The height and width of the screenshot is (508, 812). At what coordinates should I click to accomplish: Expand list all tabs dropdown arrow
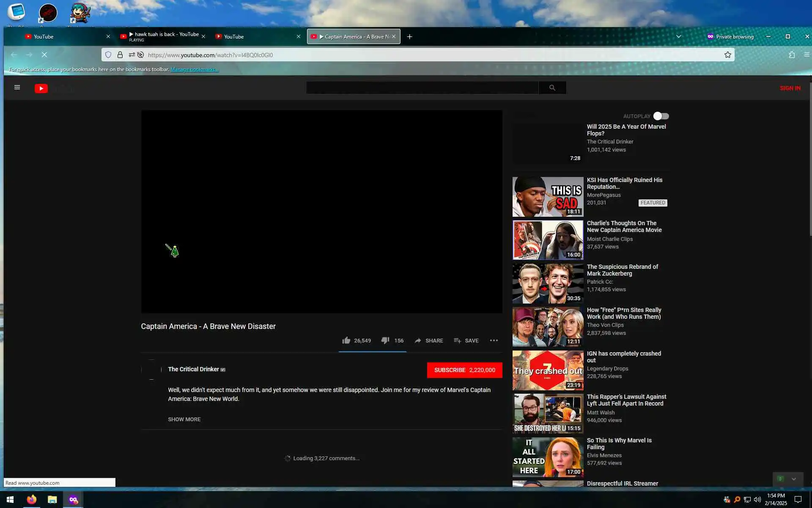[678, 36]
